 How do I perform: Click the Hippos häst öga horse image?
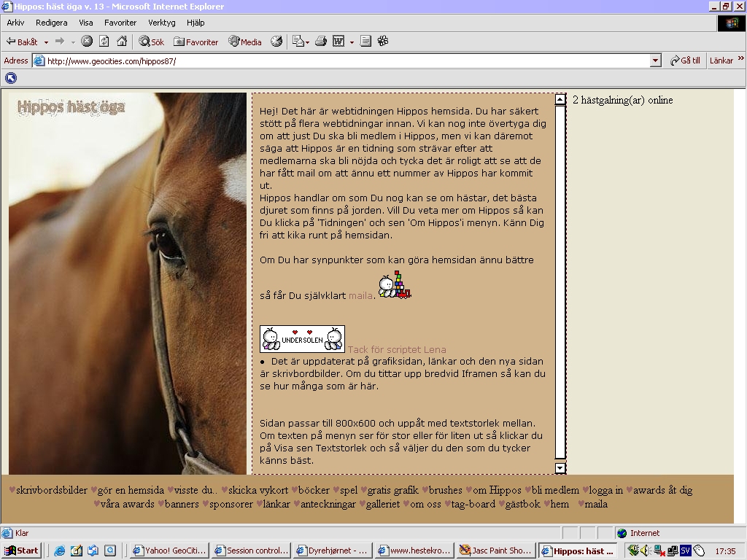point(128,284)
